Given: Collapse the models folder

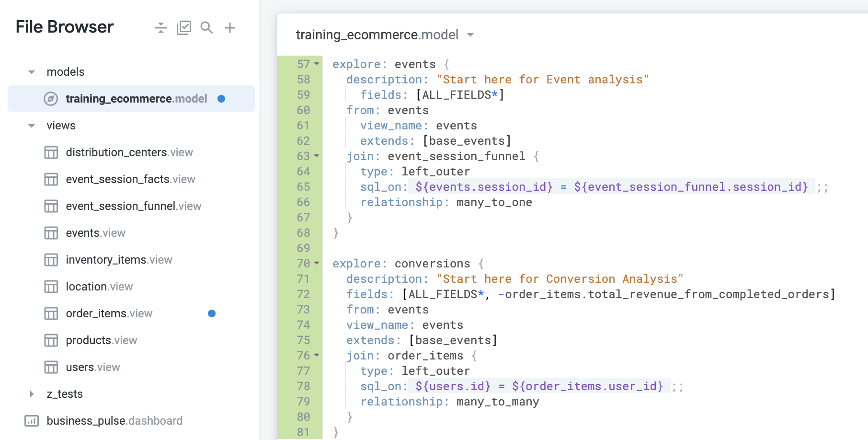Looking at the screenshot, I should click(x=31, y=71).
